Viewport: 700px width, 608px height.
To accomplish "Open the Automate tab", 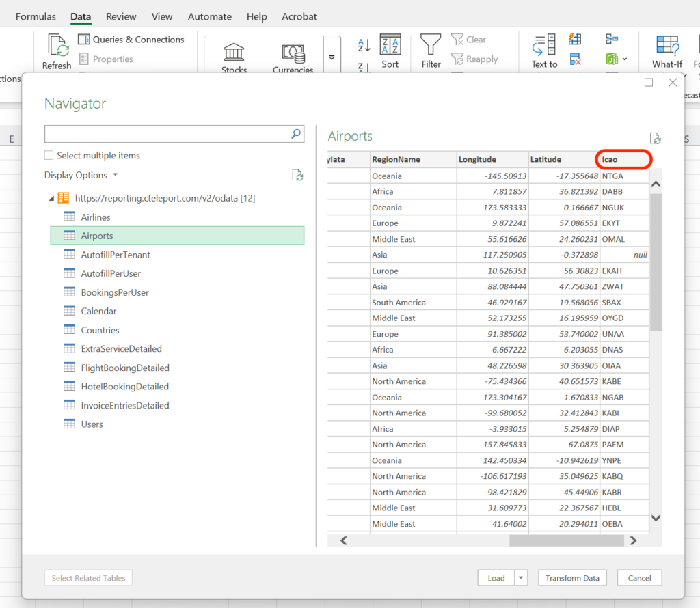I will click(209, 17).
